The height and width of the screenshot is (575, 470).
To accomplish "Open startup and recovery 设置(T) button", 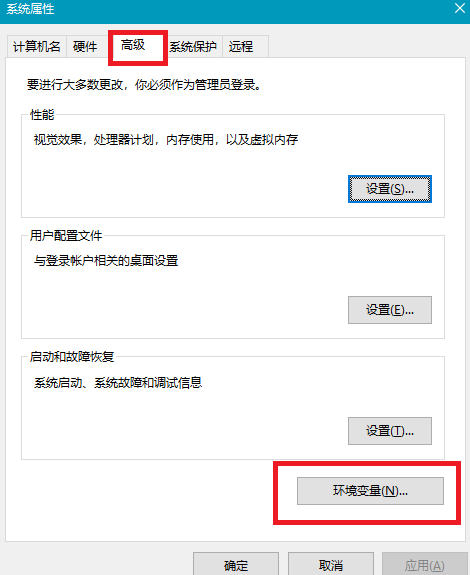I will [x=390, y=431].
